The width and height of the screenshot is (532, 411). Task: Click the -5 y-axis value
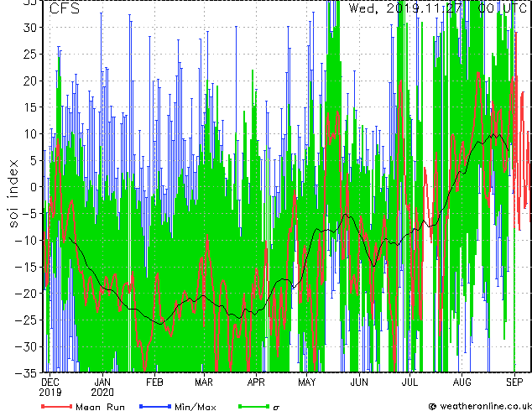30,214
